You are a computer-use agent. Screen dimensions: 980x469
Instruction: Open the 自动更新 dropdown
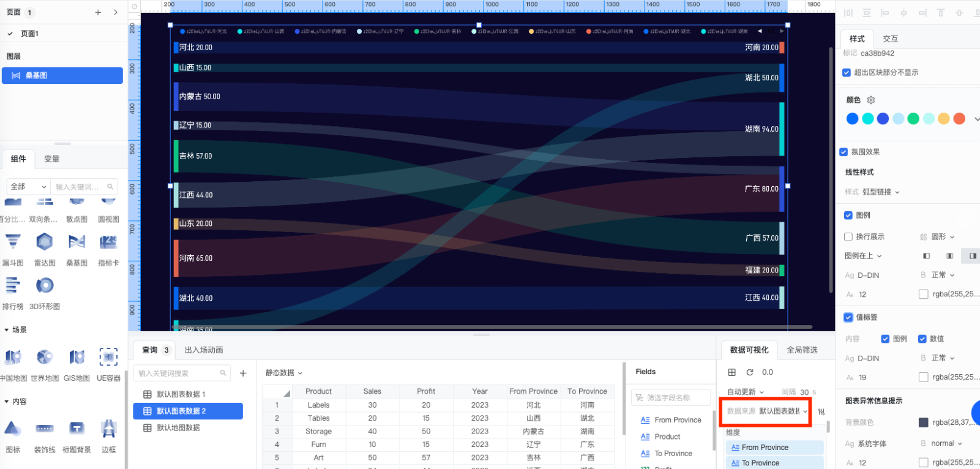pos(746,392)
